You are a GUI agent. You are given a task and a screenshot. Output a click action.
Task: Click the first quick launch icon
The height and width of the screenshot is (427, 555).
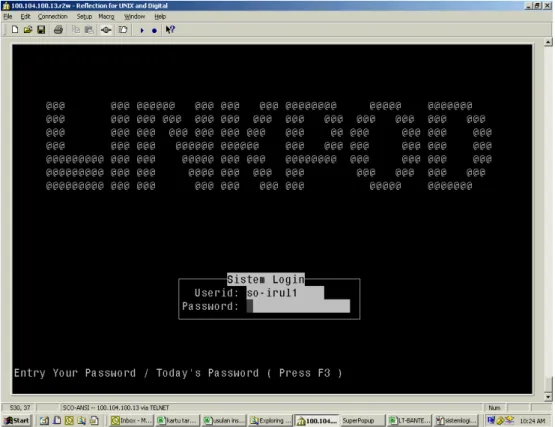(44, 421)
